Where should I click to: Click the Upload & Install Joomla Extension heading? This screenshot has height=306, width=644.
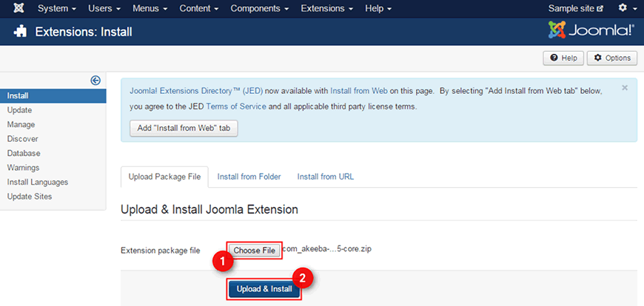click(209, 210)
